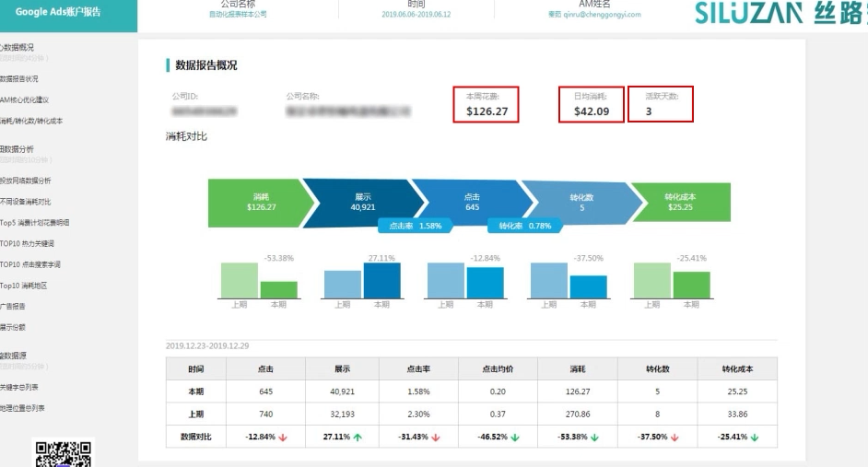Select the blue 点击 645 funnel arrow
868x467 pixels.
(472, 203)
